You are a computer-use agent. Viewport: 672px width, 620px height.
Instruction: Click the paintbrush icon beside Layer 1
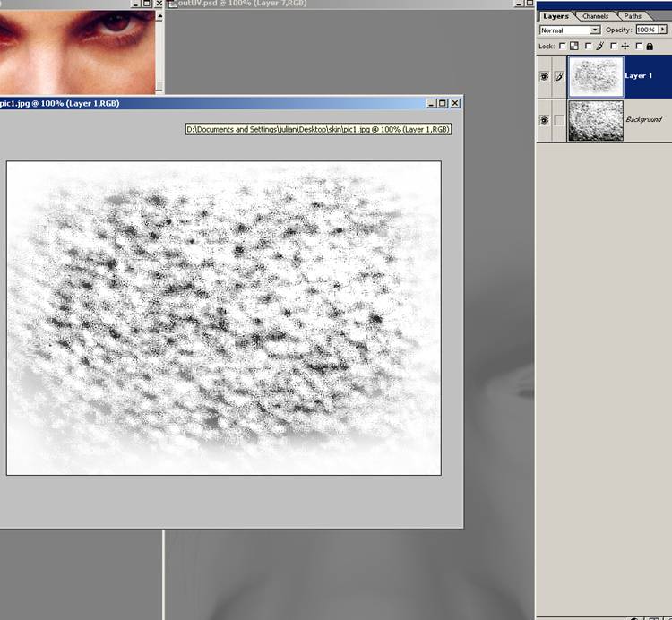pos(560,77)
